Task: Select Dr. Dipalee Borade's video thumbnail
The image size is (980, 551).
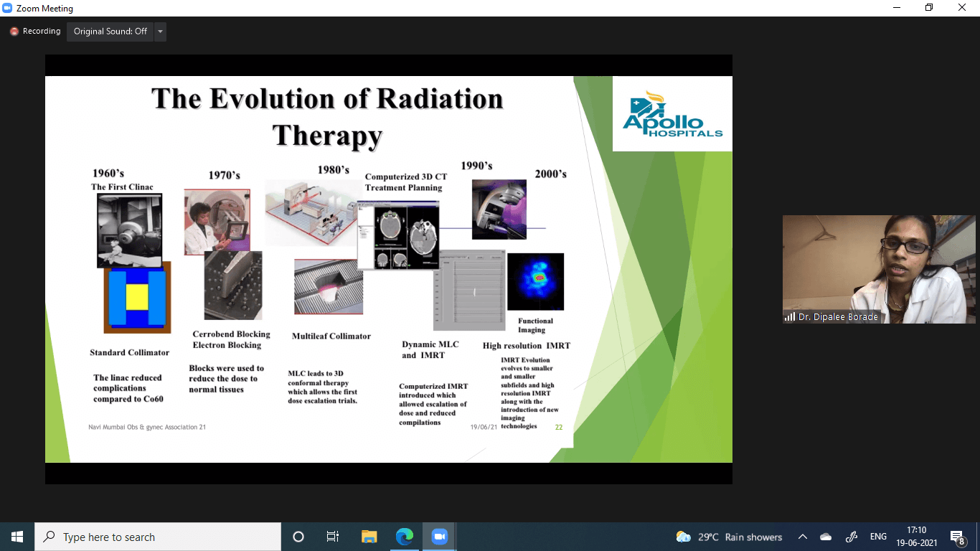Action: tap(879, 269)
